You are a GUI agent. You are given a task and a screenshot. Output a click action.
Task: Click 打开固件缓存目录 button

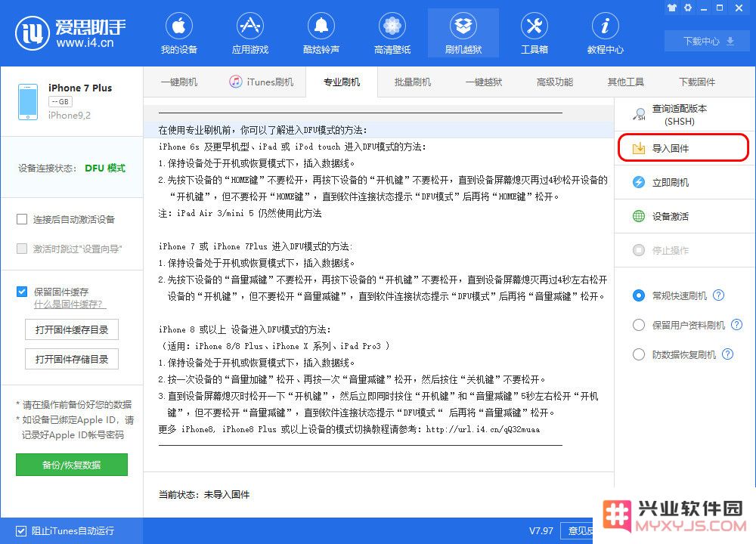point(72,329)
